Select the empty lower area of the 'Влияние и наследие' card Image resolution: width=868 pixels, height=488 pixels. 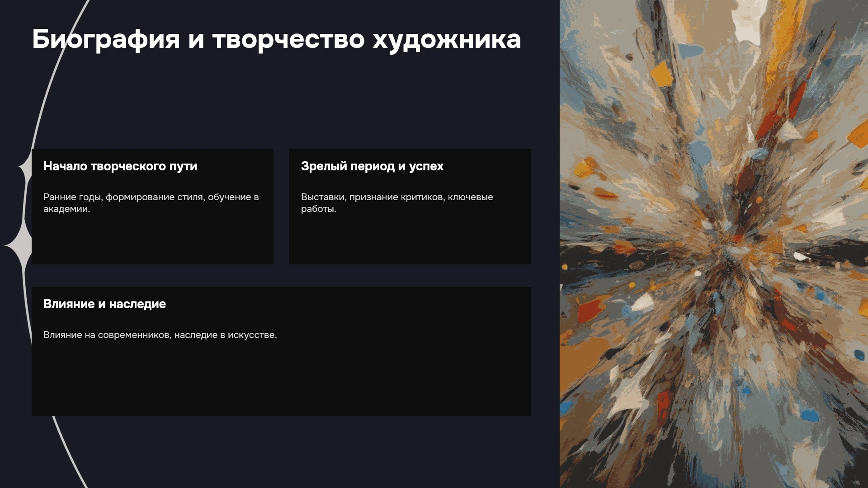click(x=281, y=380)
